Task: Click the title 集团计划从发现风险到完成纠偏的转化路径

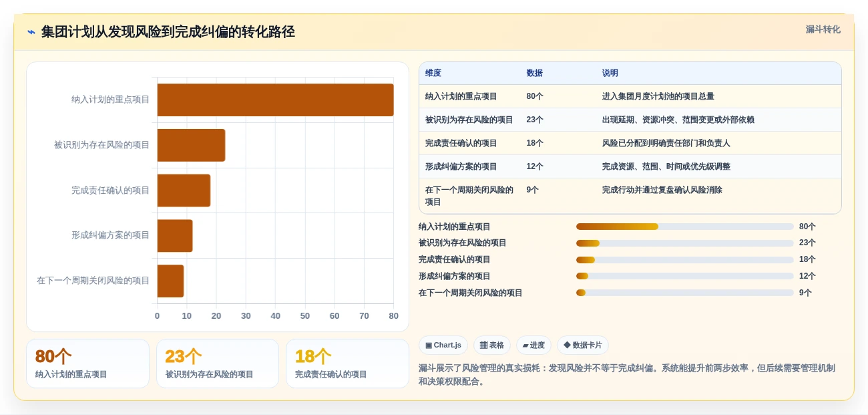Action: [168, 32]
